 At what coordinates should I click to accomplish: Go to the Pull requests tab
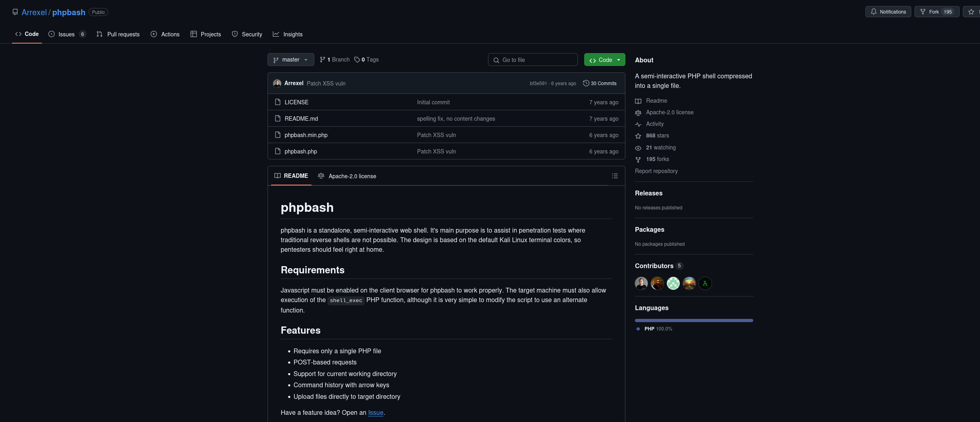click(x=118, y=34)
